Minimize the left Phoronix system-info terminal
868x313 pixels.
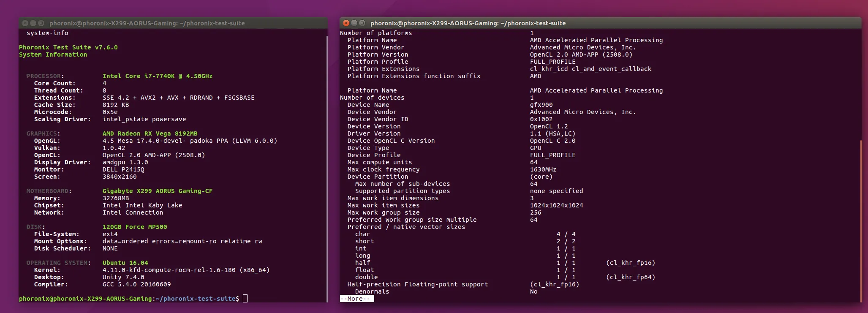tap(33, 23)
